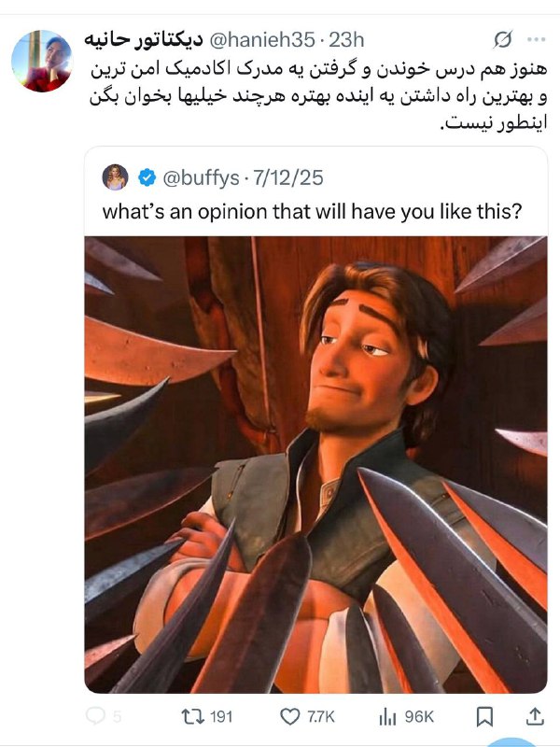The image size is (560, 747).
Task: Click the blue verified badge on @buffys
Action: click(x=147, y=177)
